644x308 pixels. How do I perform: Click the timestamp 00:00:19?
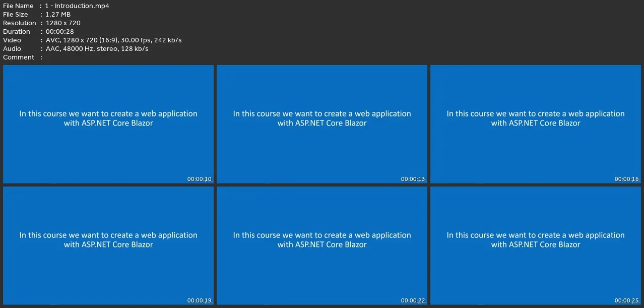[x=200, y=301]
